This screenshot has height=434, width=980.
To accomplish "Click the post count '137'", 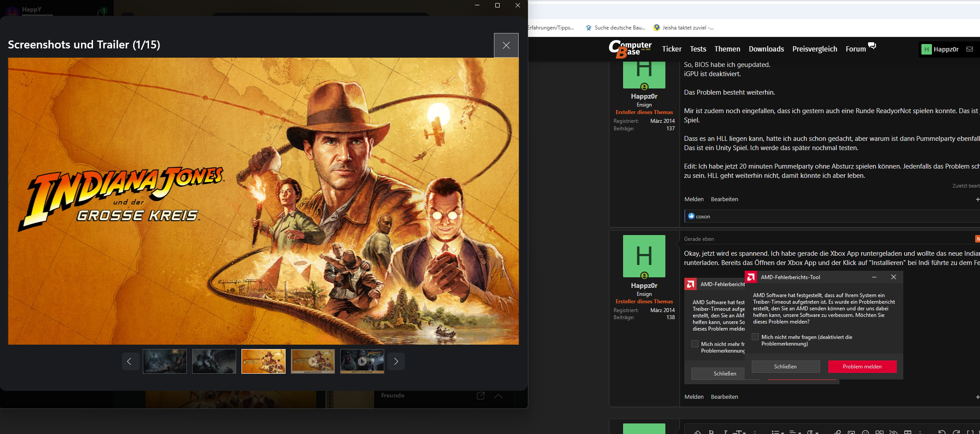I will click(x=670, y=129).
